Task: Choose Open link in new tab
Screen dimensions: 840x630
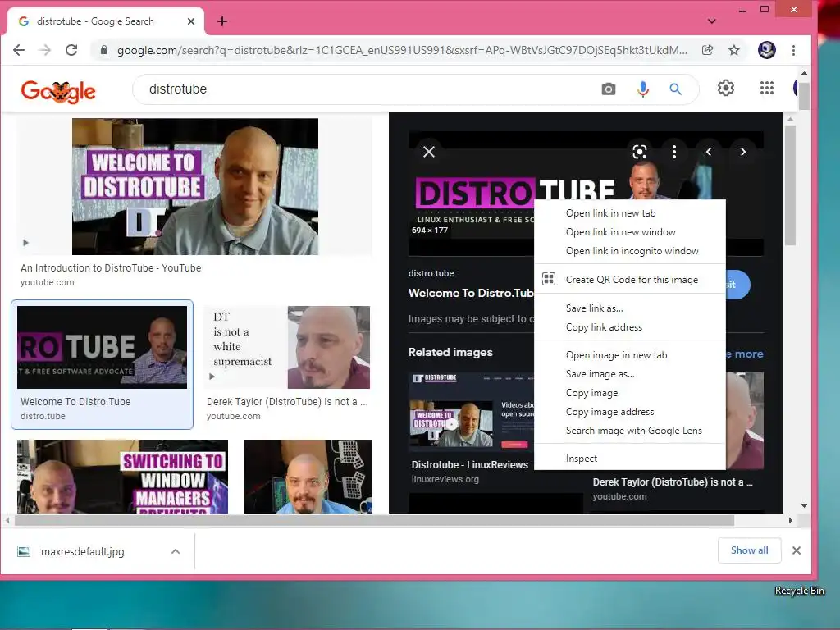Action: [x=629, y=213]
